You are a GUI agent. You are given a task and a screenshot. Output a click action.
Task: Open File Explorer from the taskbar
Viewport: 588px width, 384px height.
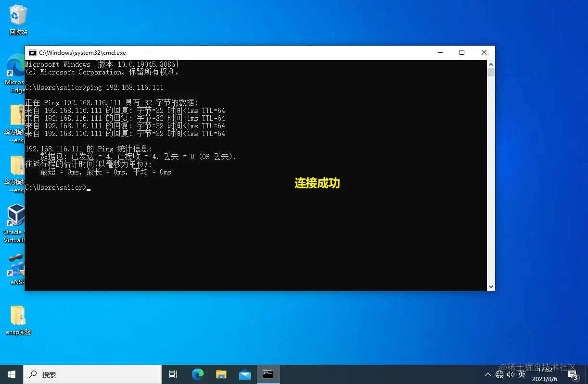pyautogui.click(x=221, y=374)
